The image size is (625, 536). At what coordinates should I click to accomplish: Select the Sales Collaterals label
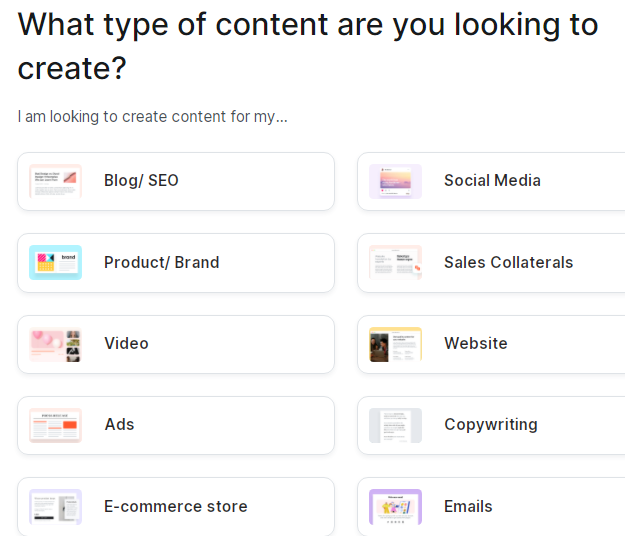click(x=508, y=262)
